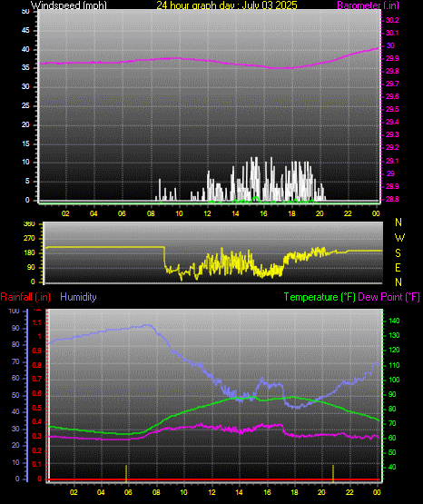Click the 0.3 rainfall axis value

point(37,437)
